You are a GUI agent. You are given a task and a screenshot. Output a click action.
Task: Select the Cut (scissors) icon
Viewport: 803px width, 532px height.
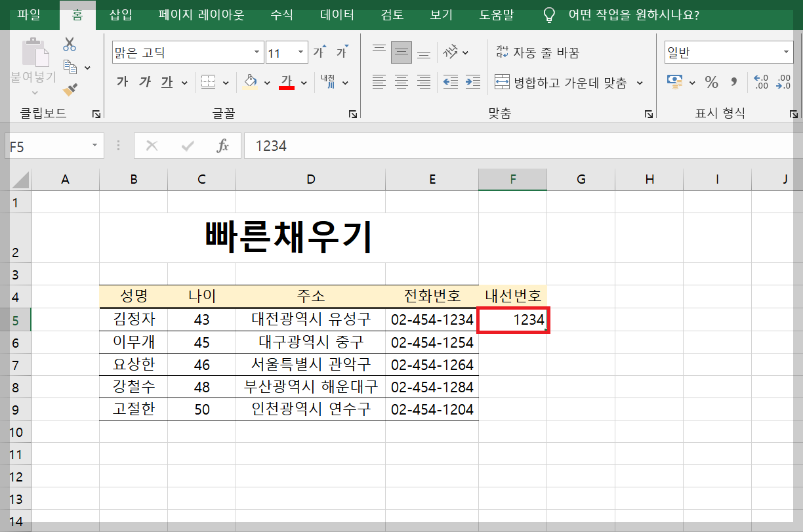click(70, 44)
